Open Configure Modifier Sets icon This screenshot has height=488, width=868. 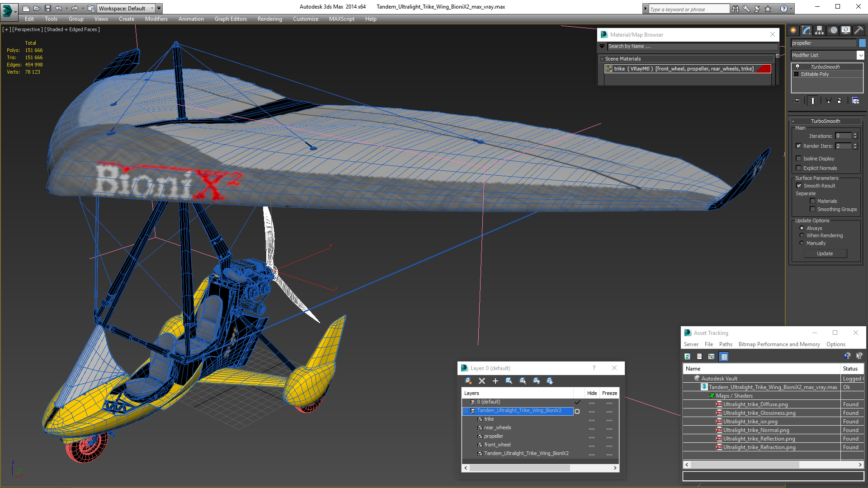tap(855, 101)
